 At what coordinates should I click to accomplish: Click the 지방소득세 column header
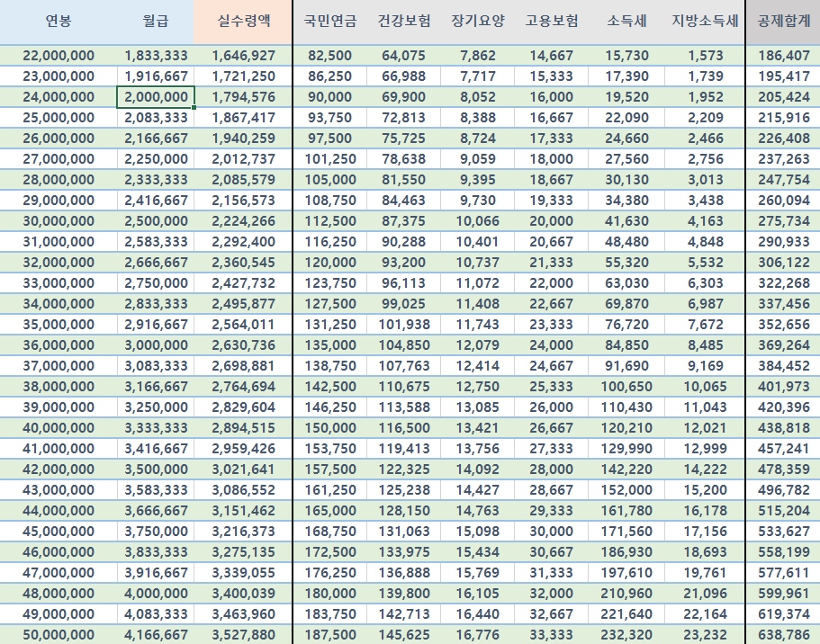point(705,21)
